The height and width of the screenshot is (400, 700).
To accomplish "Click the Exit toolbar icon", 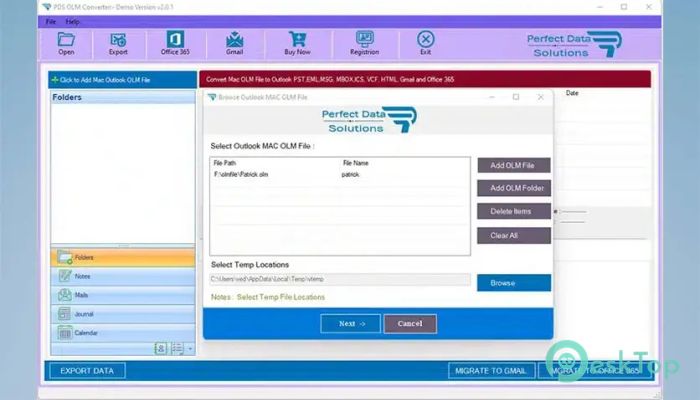I will [425, 40].
